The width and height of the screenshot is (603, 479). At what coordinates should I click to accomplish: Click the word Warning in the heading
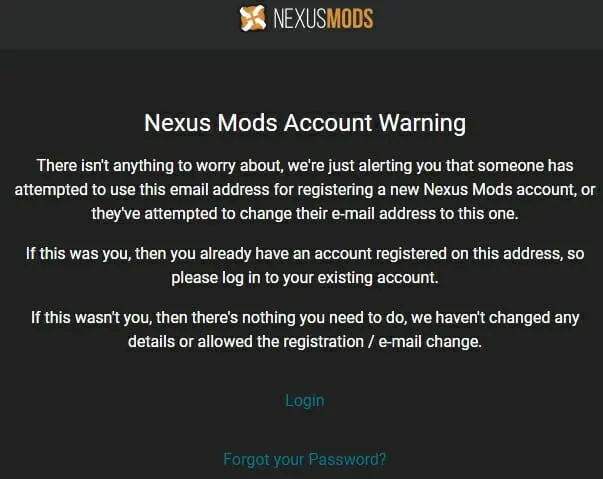(x=422, y=123)
